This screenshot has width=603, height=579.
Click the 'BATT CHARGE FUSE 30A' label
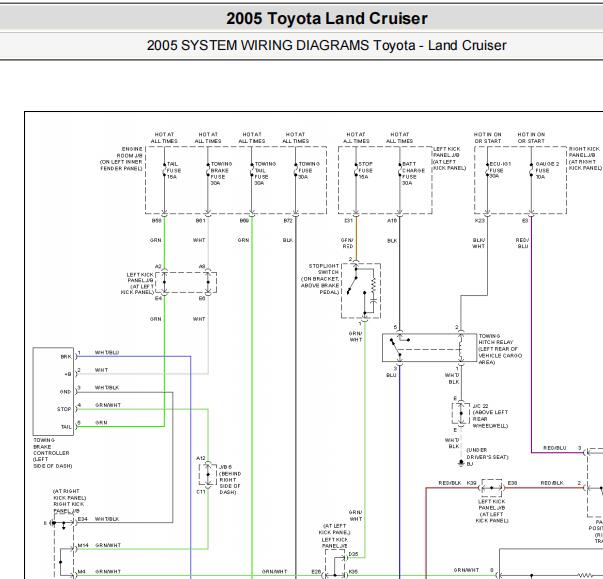(x=413, y=173)
